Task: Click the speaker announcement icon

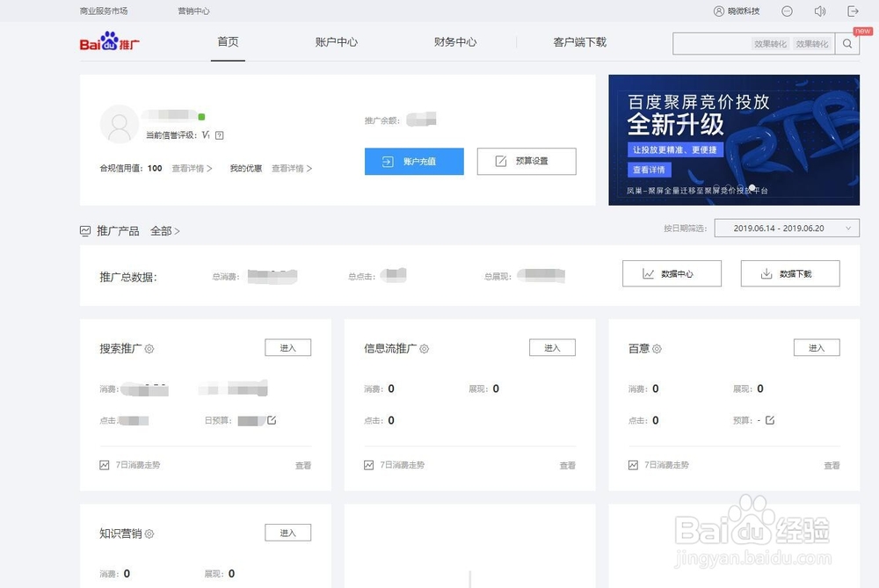Action: pyautogui.click(x=819, y=11)
